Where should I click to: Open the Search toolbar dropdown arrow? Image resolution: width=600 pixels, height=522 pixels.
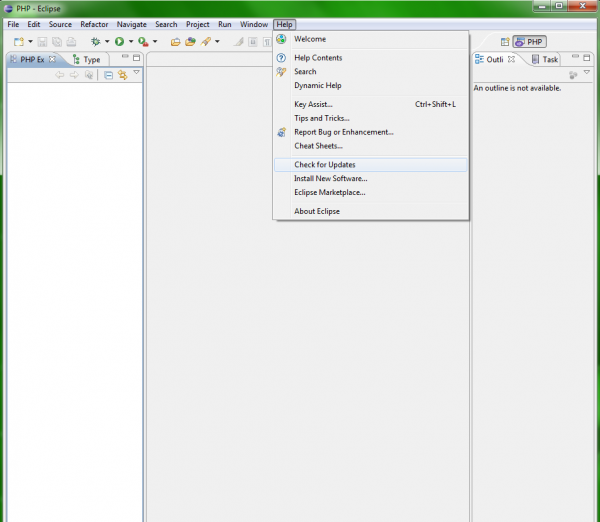click(x=217, y=41)
